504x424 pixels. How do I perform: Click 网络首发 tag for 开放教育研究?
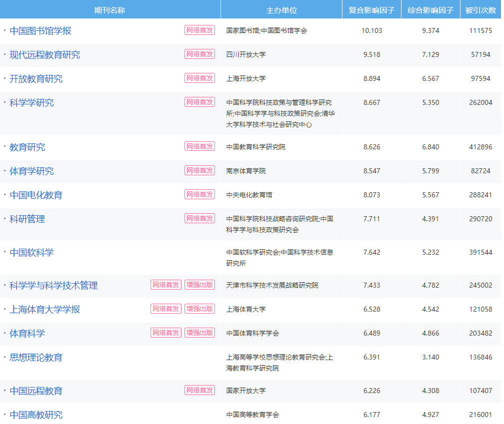199,78
